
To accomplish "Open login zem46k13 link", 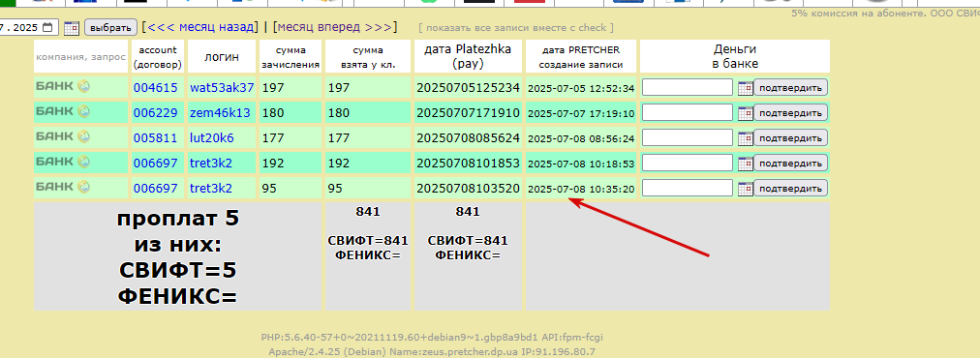I will [220, 113].
